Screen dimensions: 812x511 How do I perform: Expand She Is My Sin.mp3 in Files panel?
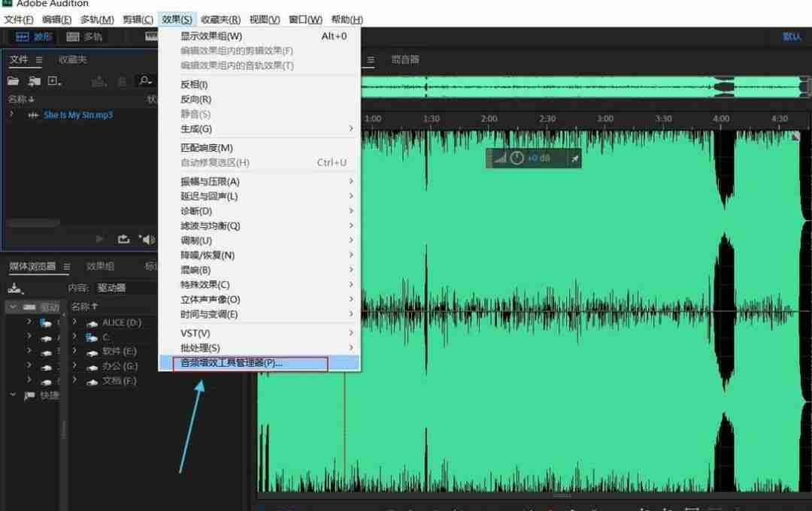(x=12, y=115)
